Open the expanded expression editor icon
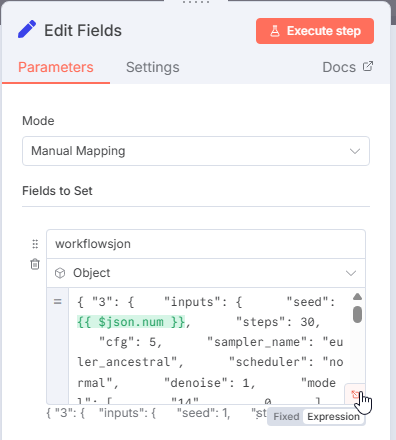The image size is (396, 440). click(x=355, y=394)
